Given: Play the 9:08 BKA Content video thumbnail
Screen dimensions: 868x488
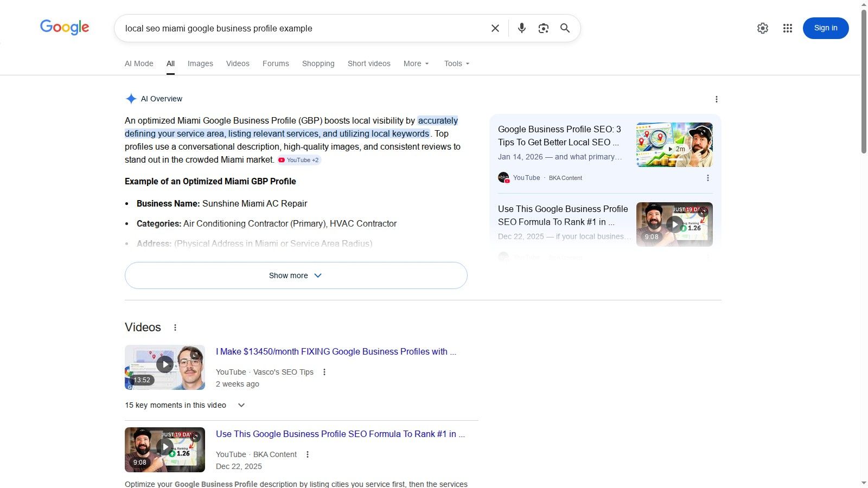Looking at the screenshot, I should tap(165, 450).
